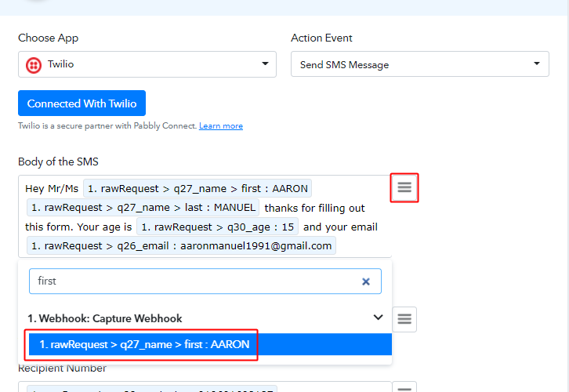
Task: Click the Connected With Twilio button
Action: 82,103
